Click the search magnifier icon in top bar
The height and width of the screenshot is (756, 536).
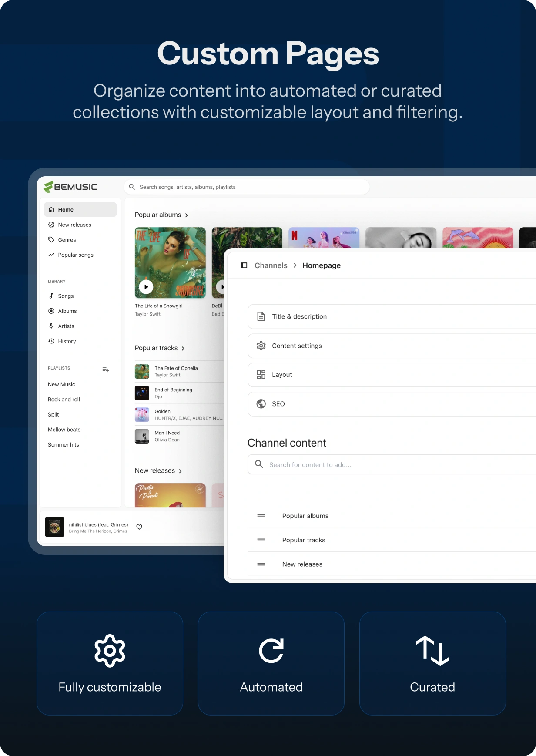(132, 187)
